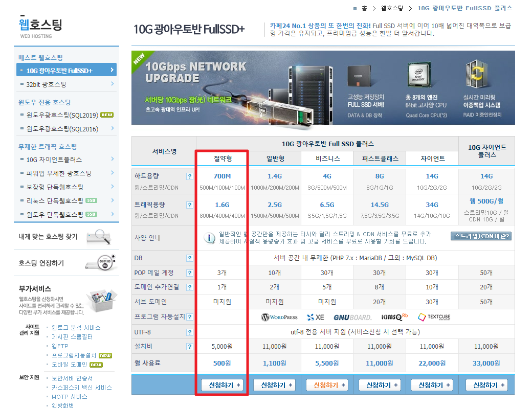This screenshot has height=408, width=532.
Task: Click the 부가서비스 box illustration
Action: (101, 300)
